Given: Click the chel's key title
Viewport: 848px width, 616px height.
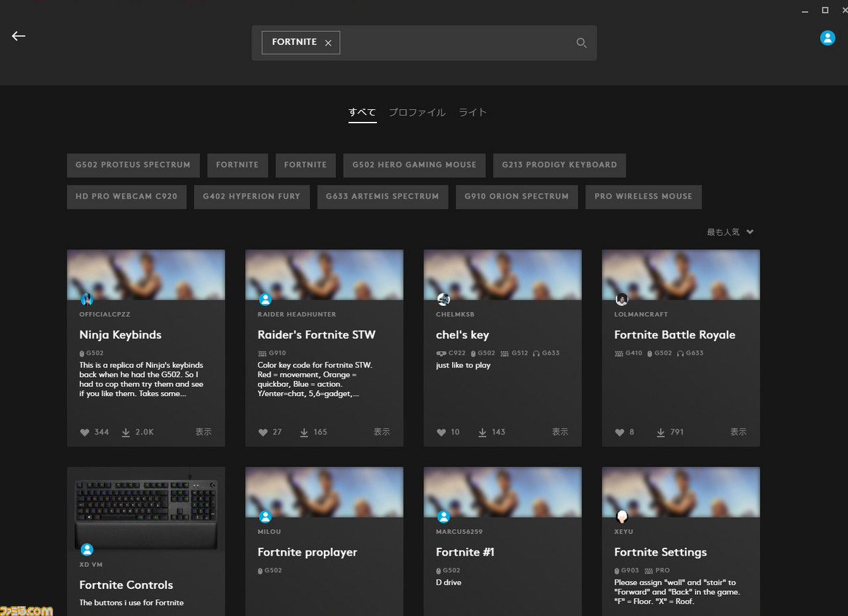Looking at the screenshot, I should (x=462, y=335).
